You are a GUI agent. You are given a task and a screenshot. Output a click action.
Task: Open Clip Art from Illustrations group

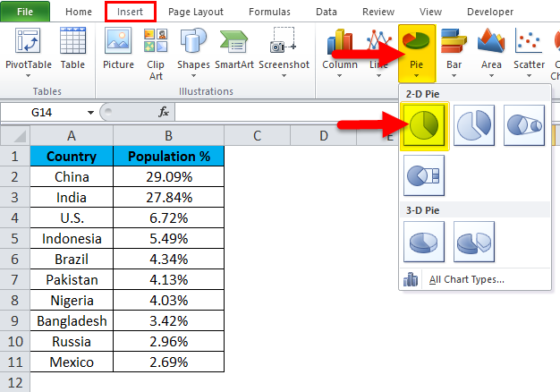(x=156, y=40)
